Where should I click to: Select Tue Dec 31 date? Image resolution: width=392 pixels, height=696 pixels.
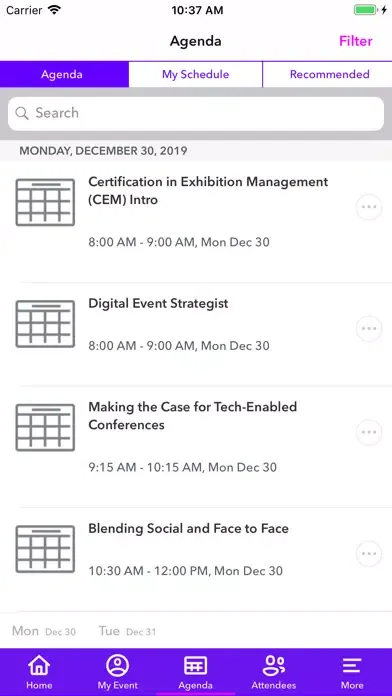[x=127, y=631]
